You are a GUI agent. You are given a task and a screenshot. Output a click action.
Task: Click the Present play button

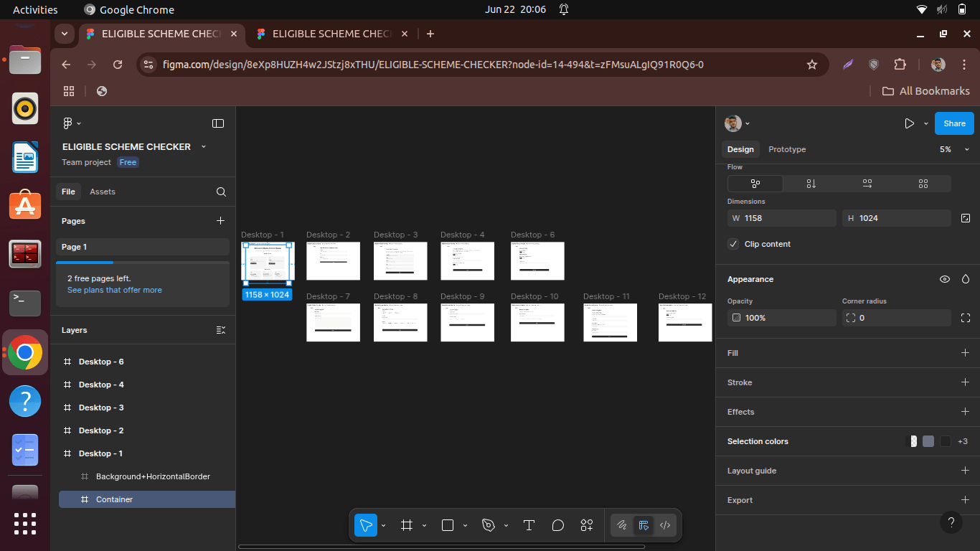909,123
